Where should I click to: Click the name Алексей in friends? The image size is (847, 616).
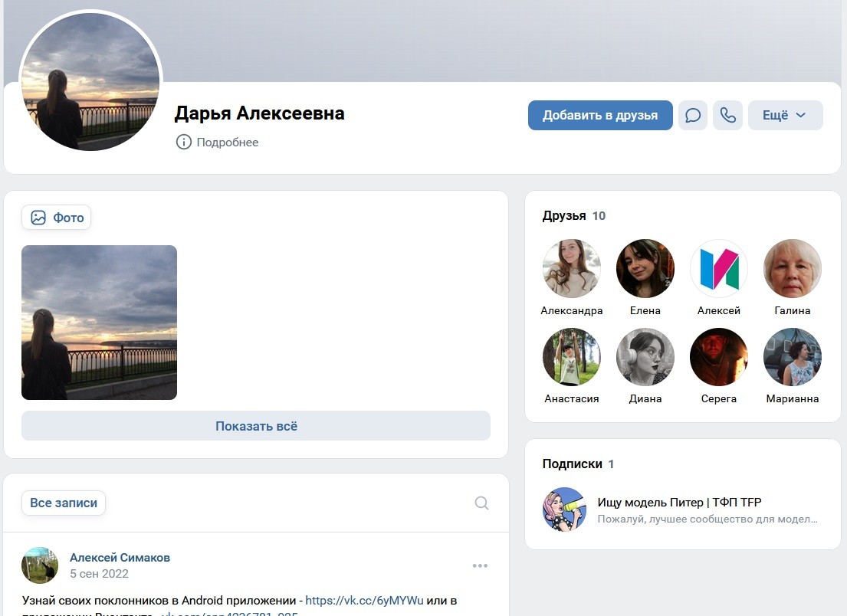tap(718, 310)
